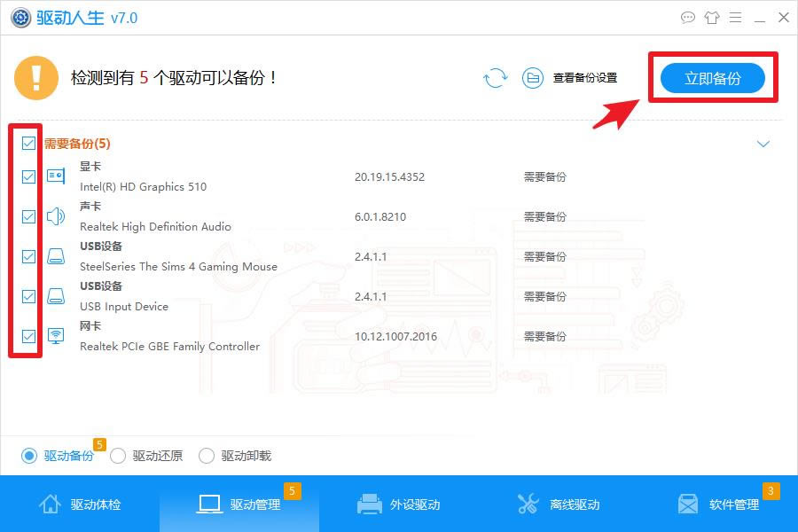Open the title bar dropdown menu arrow
This screenshot has width=798, height=532.
(735, 18)
